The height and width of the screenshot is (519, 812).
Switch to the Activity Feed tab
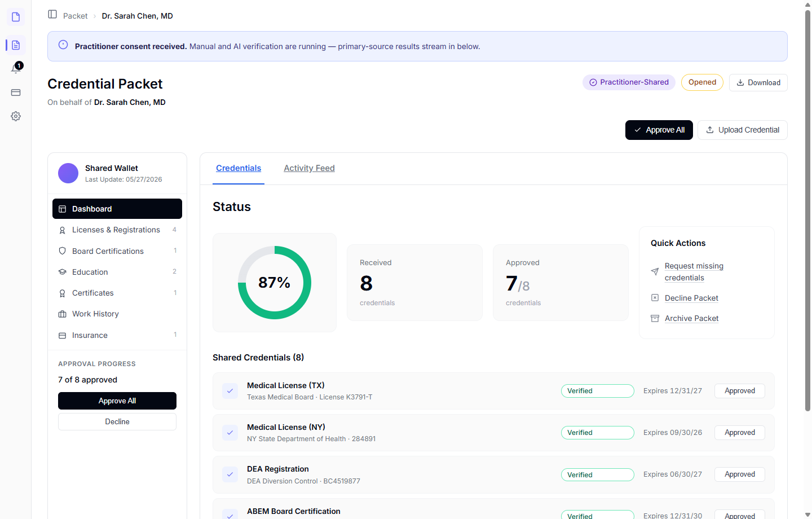point(309,168)
